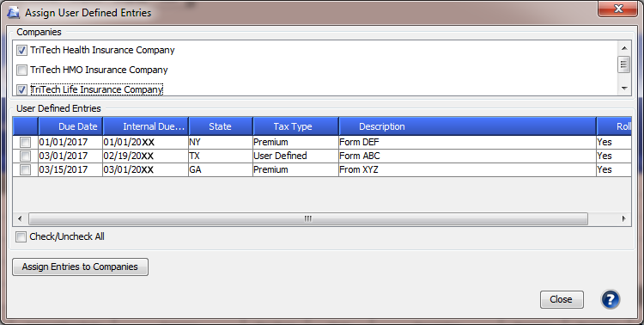Screen dimensions: 644x325
Task: Tick checkbox for Form ABC row
Action: pyautogui.click(x=26, y=156)
